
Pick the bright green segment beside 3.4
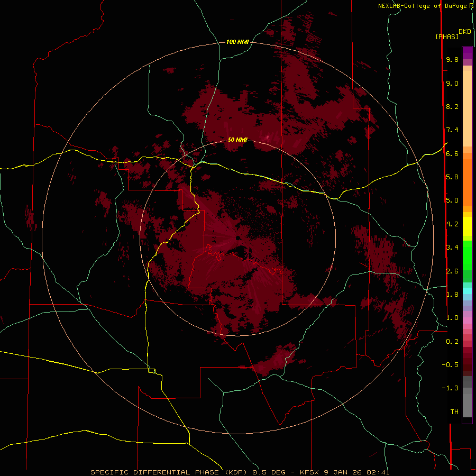tap(467, 255)
